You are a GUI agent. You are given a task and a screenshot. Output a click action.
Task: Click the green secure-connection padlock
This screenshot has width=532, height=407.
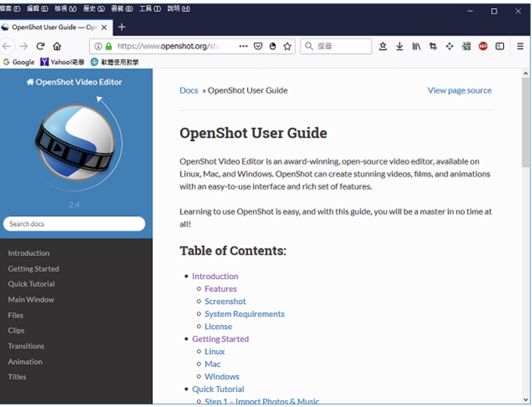click(x=109, y=46)
